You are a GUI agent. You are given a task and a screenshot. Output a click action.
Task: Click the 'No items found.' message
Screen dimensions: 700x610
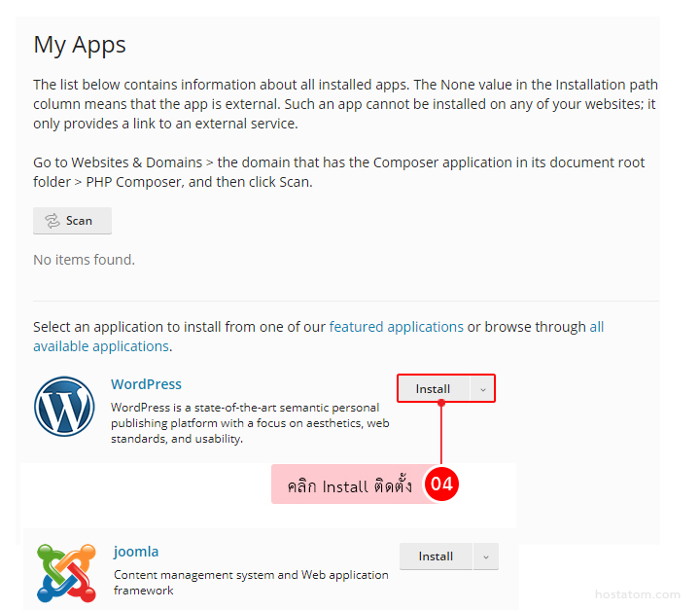coord(84,260)
